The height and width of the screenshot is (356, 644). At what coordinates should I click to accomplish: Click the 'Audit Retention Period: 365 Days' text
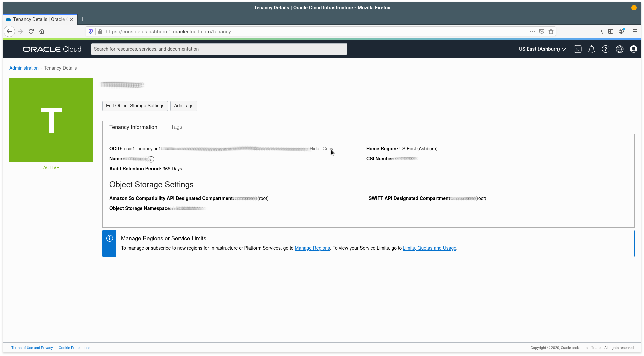(146, 169)
